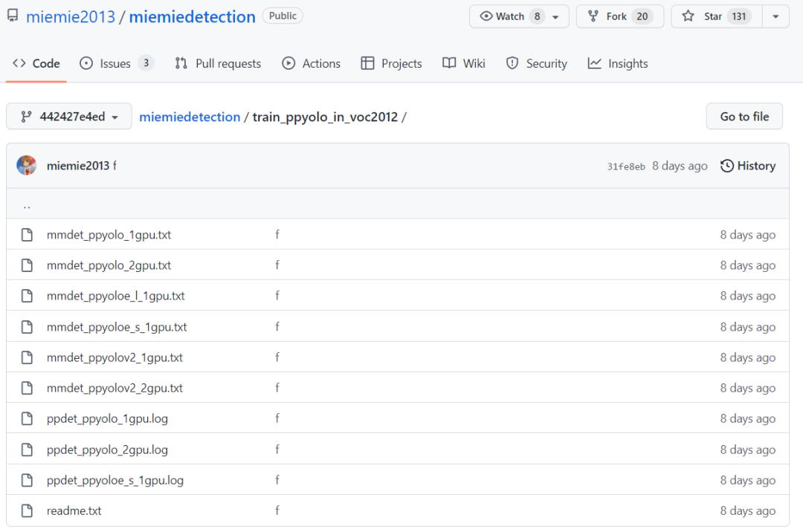Go to the Insights tab

(618, 63)
